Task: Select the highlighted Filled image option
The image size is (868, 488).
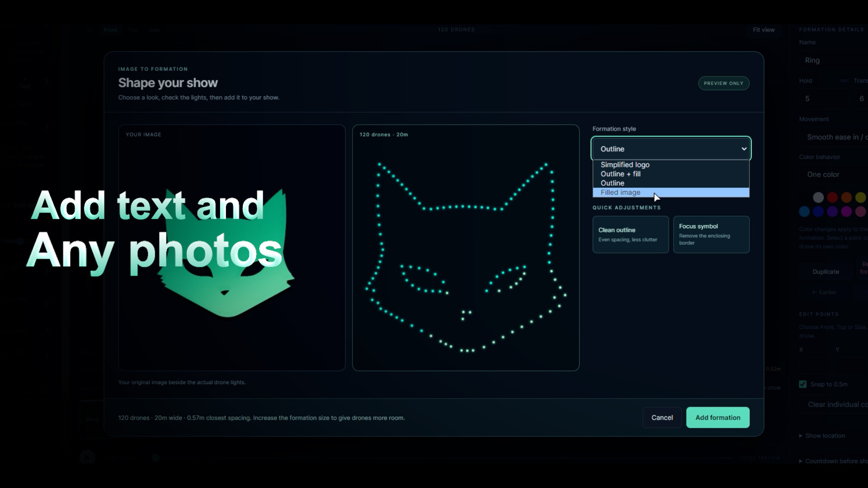Action: click(671, 192)
